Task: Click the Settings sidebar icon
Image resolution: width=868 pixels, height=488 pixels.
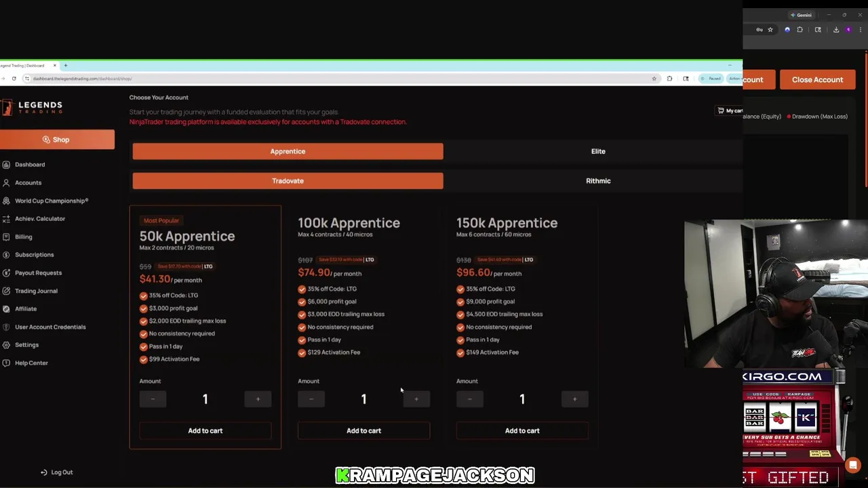Action: pyautogui.click(x=6, y=345)
